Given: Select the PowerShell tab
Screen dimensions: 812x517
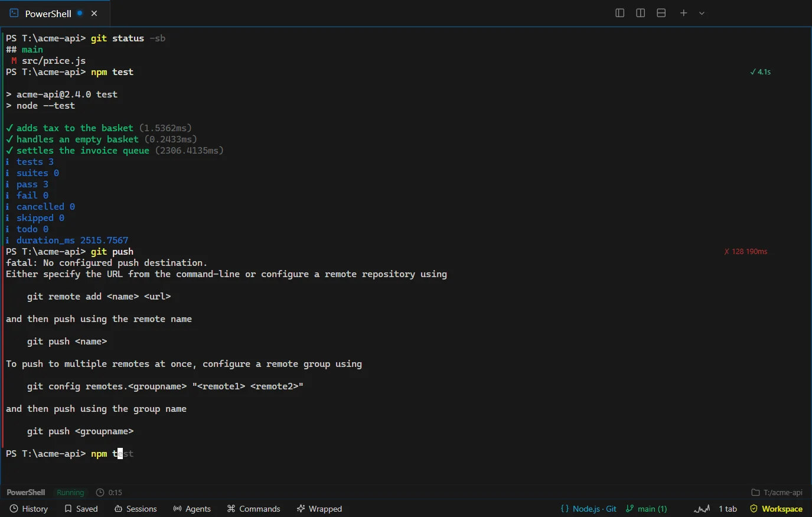Looking at the screenshot, I should coord(55,13).
